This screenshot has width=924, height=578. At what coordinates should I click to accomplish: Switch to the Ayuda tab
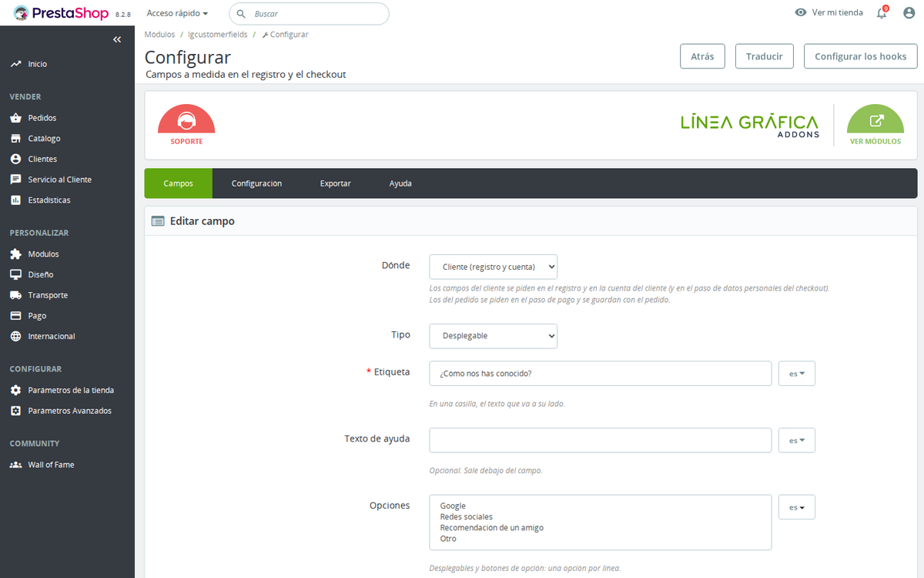coord(400,183)
